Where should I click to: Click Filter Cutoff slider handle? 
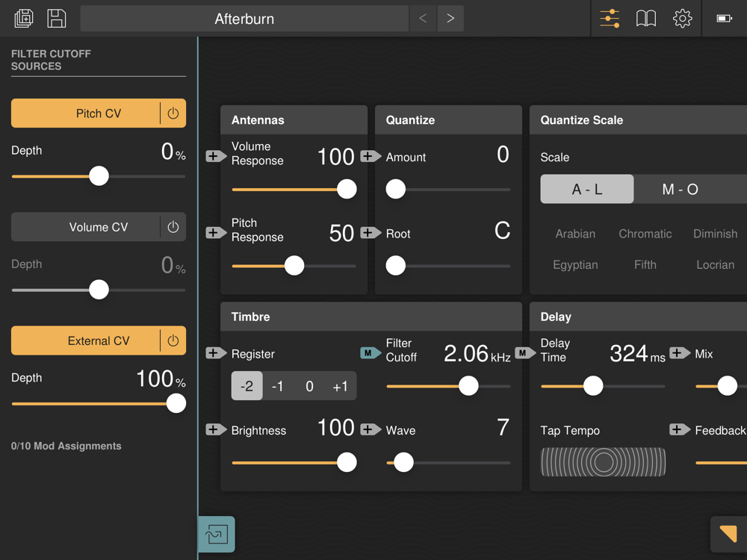click(x=468, y=386)
